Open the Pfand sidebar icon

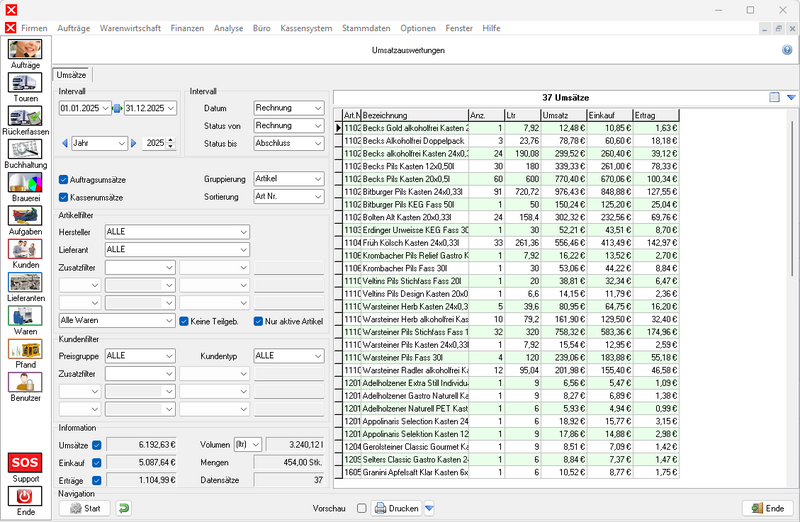coord(25,350)
